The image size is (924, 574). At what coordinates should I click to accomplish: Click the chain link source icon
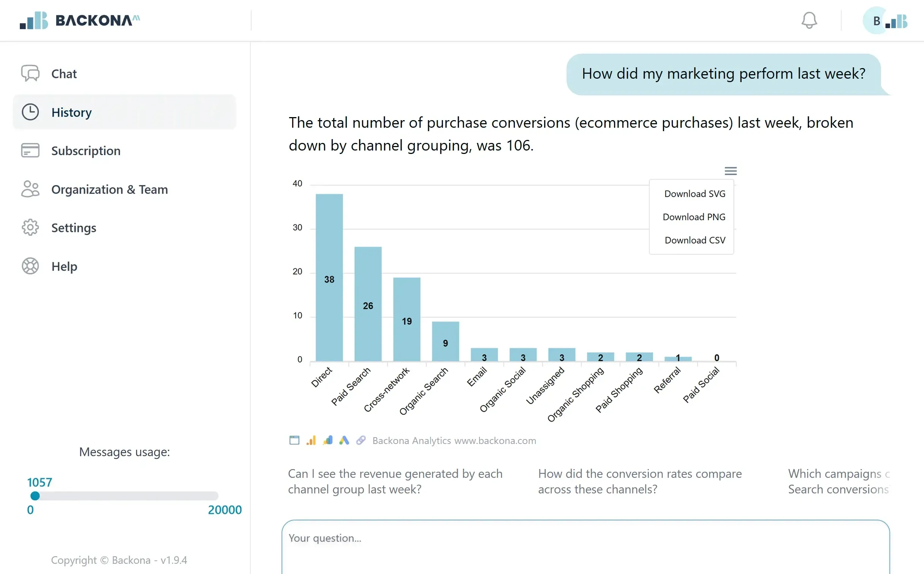[361, 440]
